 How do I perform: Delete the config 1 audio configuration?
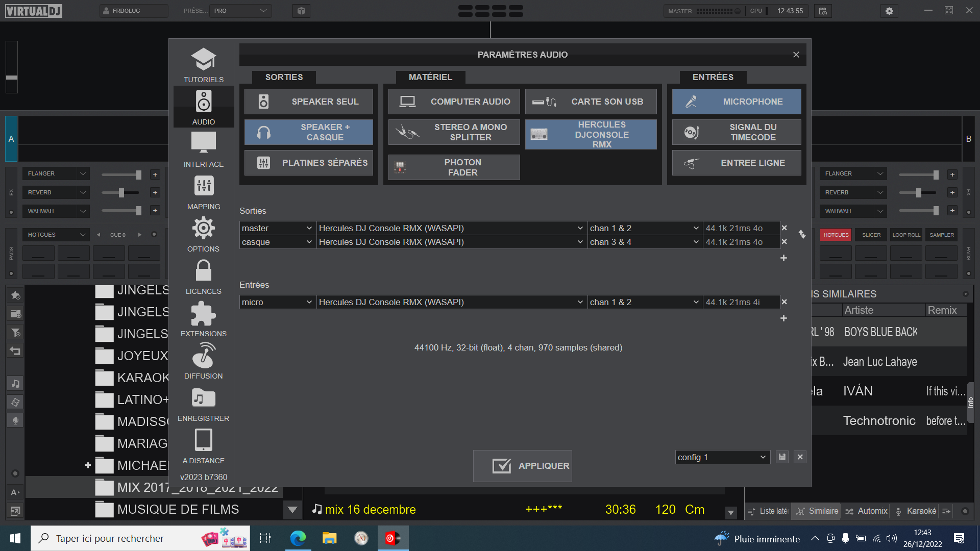(800, 457)
